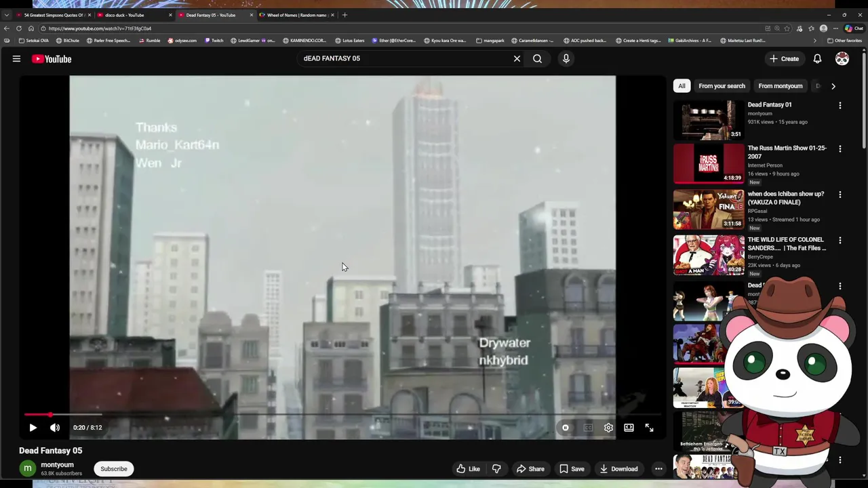
Task: Open options menu for The Russ Martin Show
Action: tap(840, 149)
